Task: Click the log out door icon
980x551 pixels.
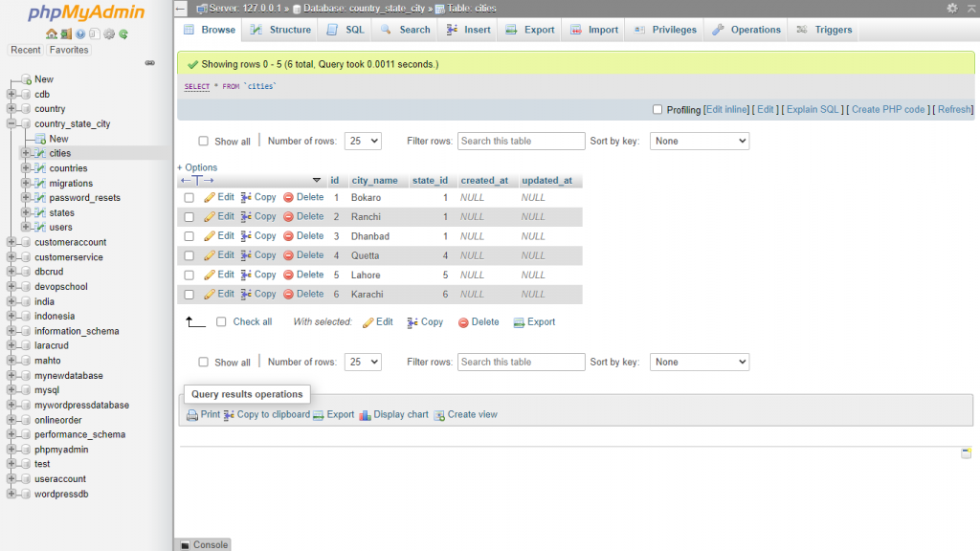Action: (66, 34)
